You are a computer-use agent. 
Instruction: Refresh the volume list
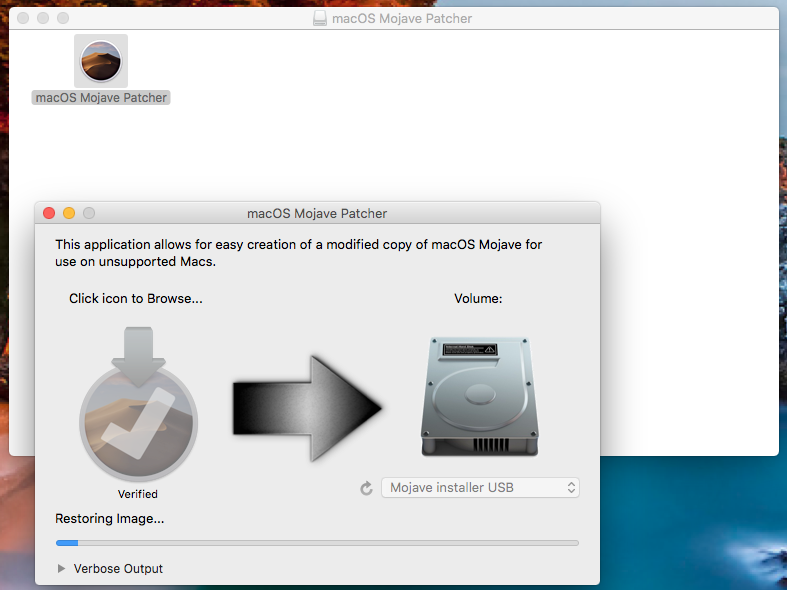coord(366,488)
